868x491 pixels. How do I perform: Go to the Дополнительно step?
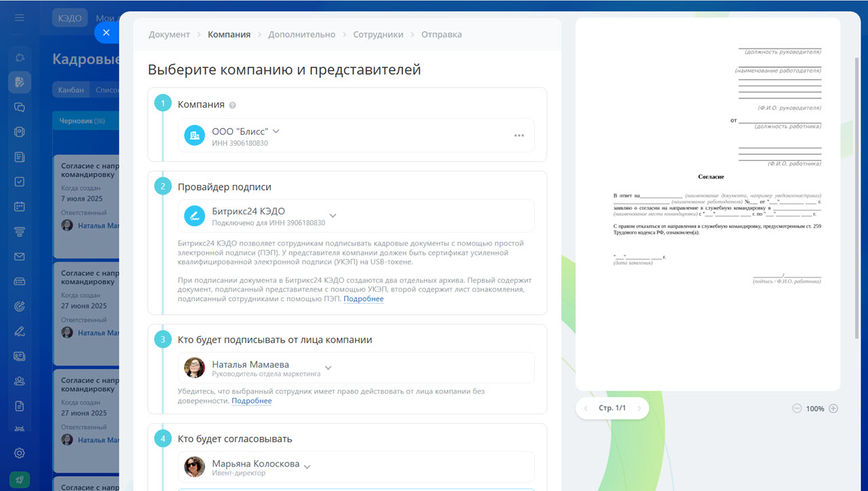(x=301, y=35)
